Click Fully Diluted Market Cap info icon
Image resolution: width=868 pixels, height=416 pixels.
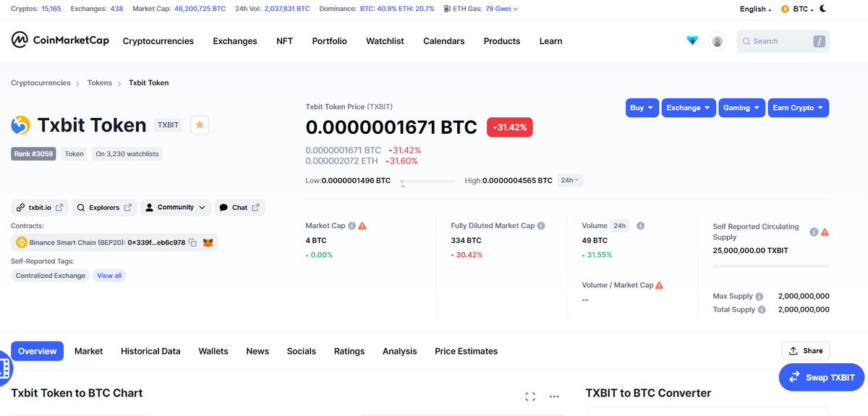pyautogui.click(x=541, y=226)
